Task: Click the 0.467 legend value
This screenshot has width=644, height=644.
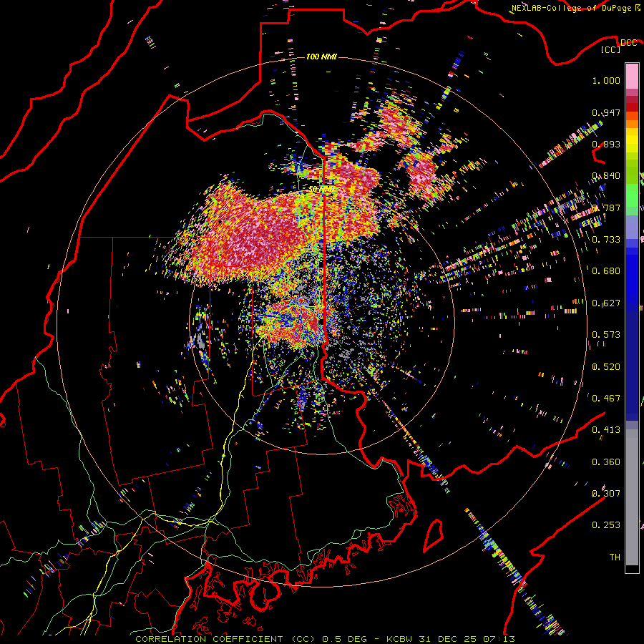Action: click(x=606, y=399)
